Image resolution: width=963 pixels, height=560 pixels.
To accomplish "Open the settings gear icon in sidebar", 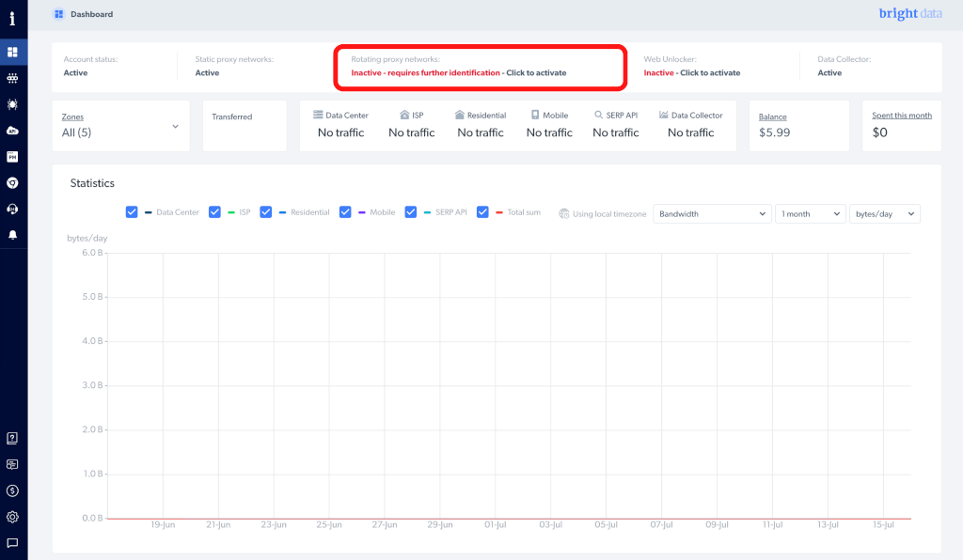I will 12,517.
